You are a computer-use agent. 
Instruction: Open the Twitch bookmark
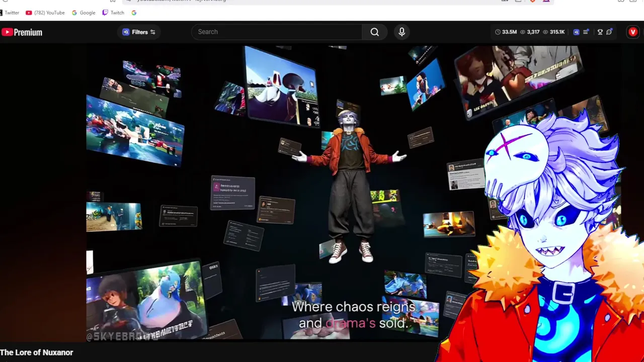113,13
